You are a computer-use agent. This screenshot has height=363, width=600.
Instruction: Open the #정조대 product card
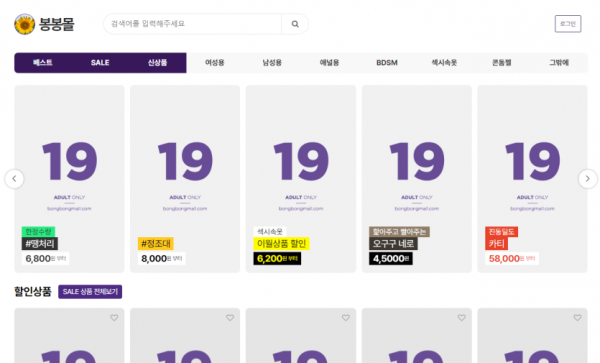(x=185, y=179)
